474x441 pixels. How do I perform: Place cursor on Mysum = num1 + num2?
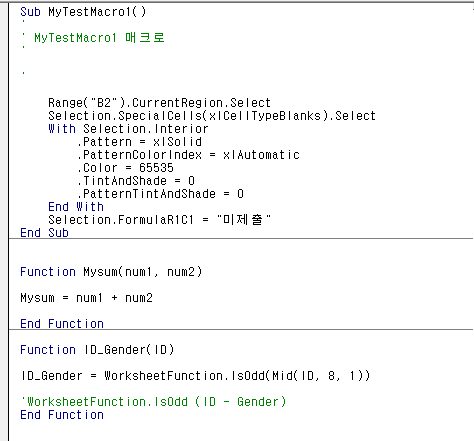pos(87,298)
